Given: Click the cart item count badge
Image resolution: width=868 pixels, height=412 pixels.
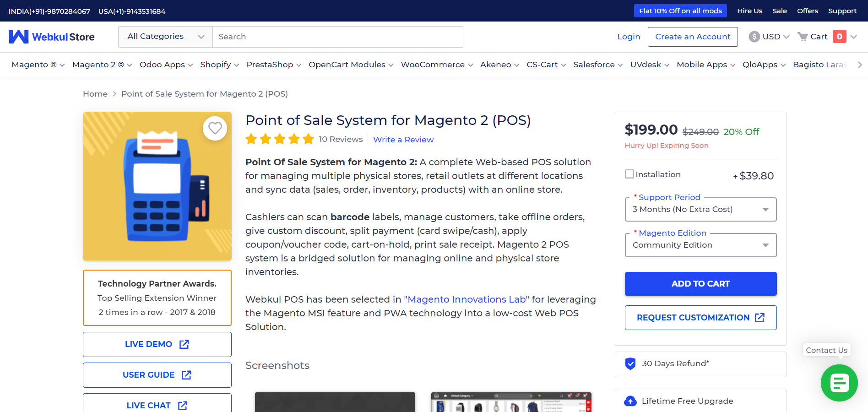Looking at the screenshot, I should point(840,37).
